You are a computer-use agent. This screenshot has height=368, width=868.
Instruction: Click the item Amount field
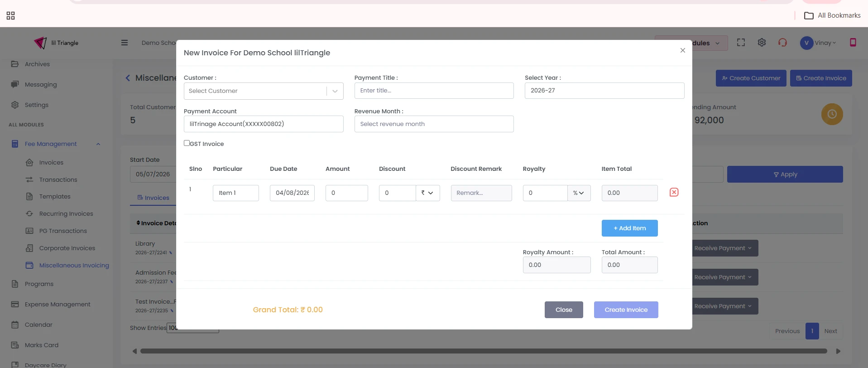click(346, 193)
